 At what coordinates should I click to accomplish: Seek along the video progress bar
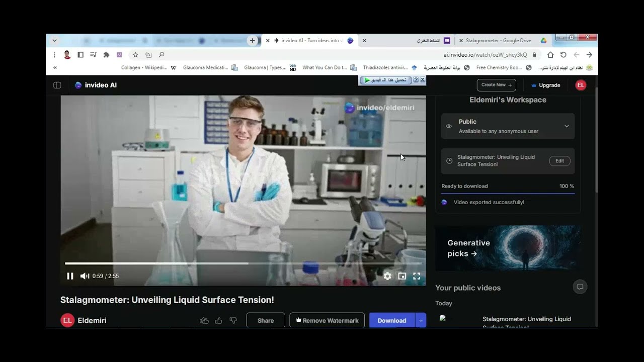[244, 263]
